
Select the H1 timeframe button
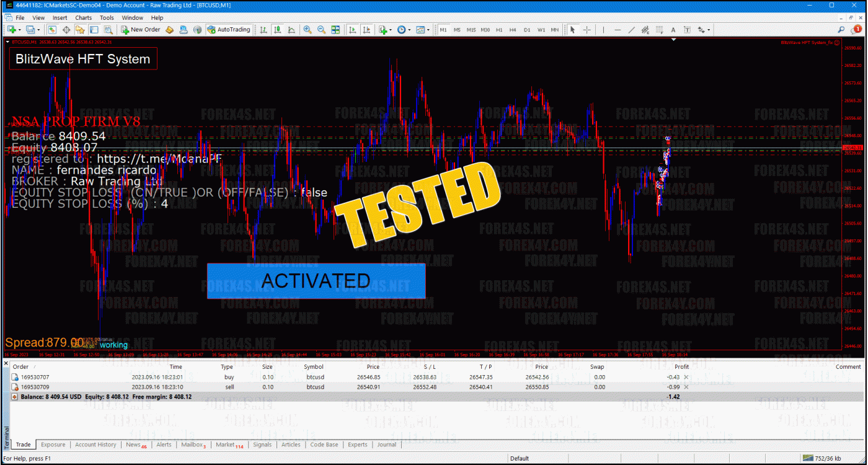(499, 29)
